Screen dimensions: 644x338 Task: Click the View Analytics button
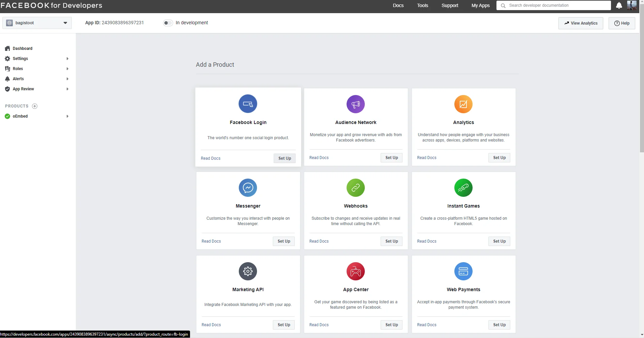click(581, 23)
